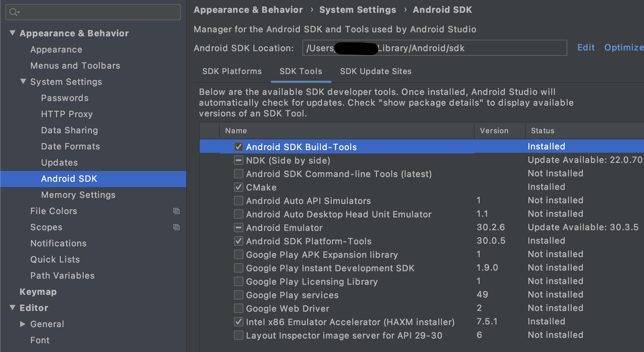Viewport: 644px width, 352px height.
Task: Open Keymap settings
Action: click(x=38, y=292)
